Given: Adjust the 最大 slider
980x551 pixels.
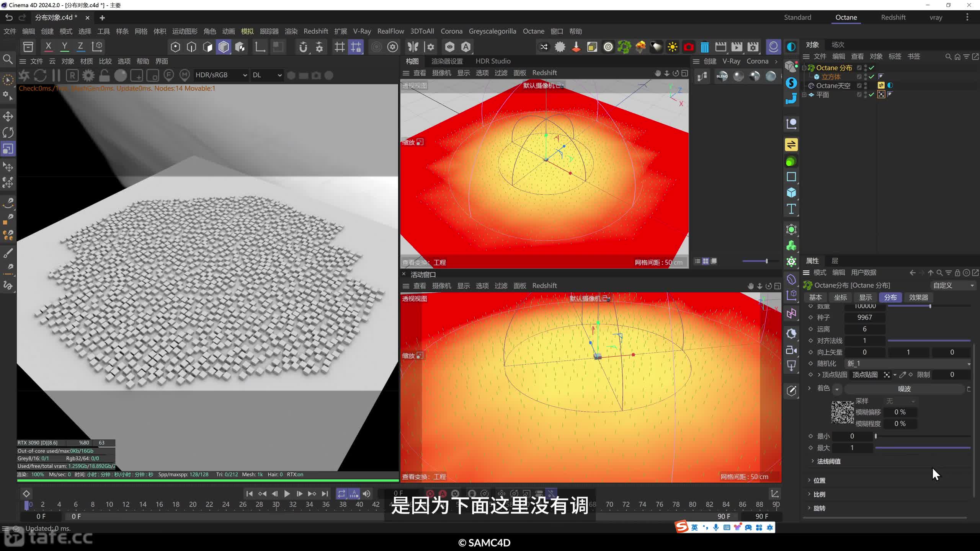Looking at the screenshot, I should coord(923,448).
